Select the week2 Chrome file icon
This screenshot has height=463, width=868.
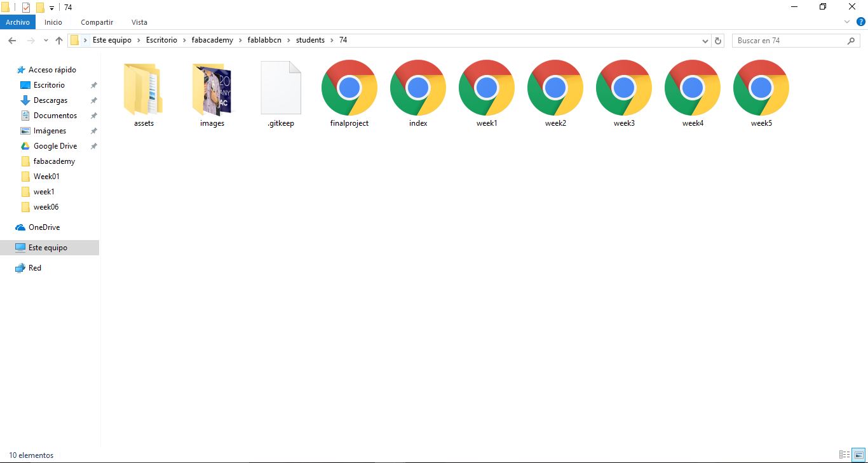coord(555,88)
